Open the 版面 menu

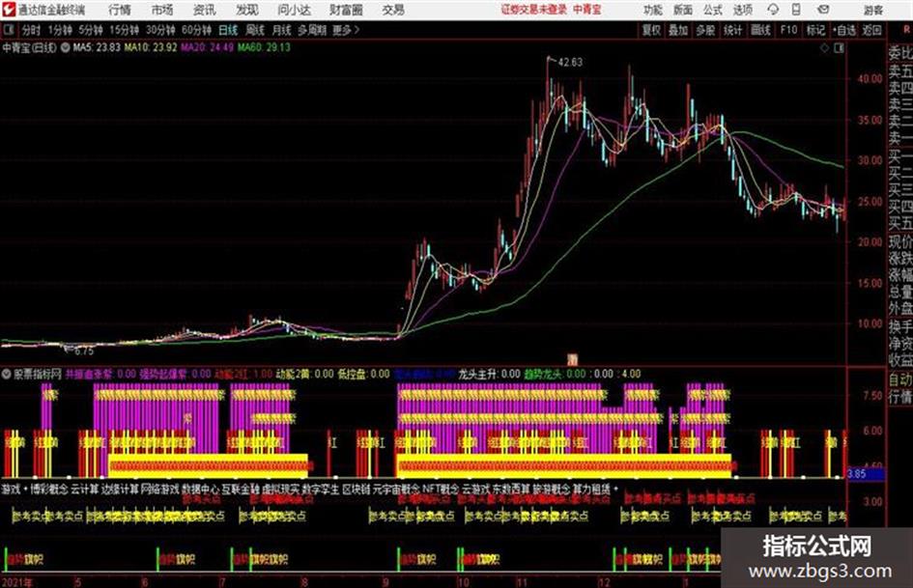[682, 10]
